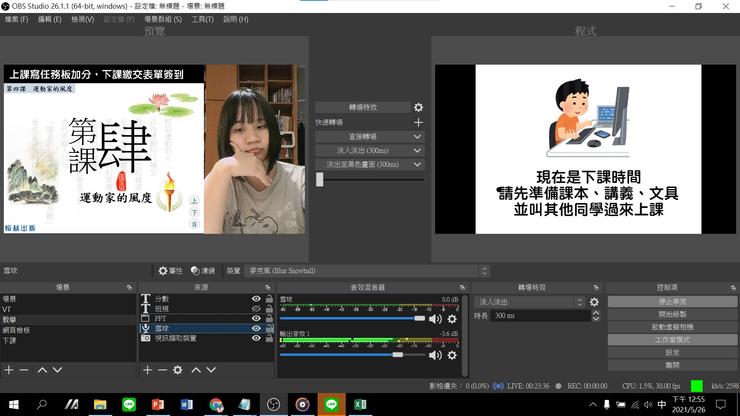Toggle 工作室模式 studio mode button
This screenshot has width=740, height=416.
tap(672, 340)
